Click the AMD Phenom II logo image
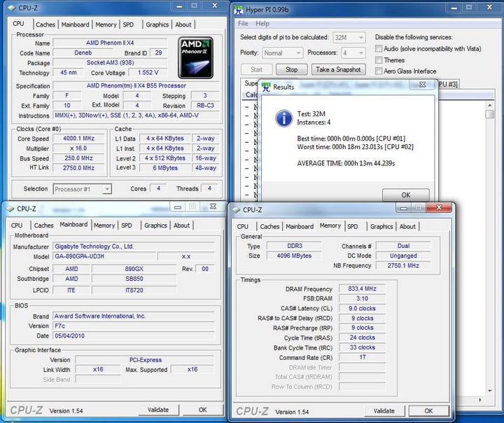The height and width of the screenshot is (423, 504). (x=195, y=57)
